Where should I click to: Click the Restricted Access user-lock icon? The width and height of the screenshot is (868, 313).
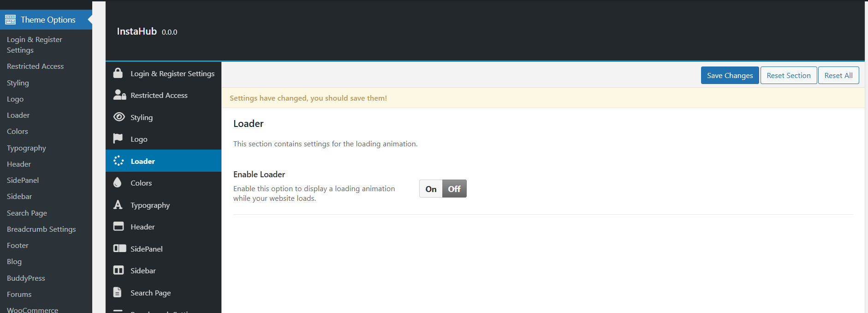[x=119, y=95]
